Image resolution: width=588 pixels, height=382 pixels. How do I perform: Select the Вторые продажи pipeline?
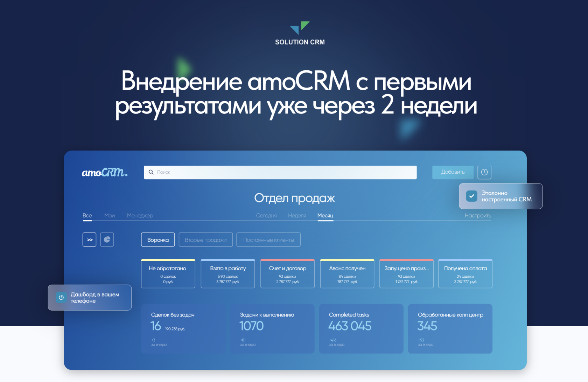[206, 240]
